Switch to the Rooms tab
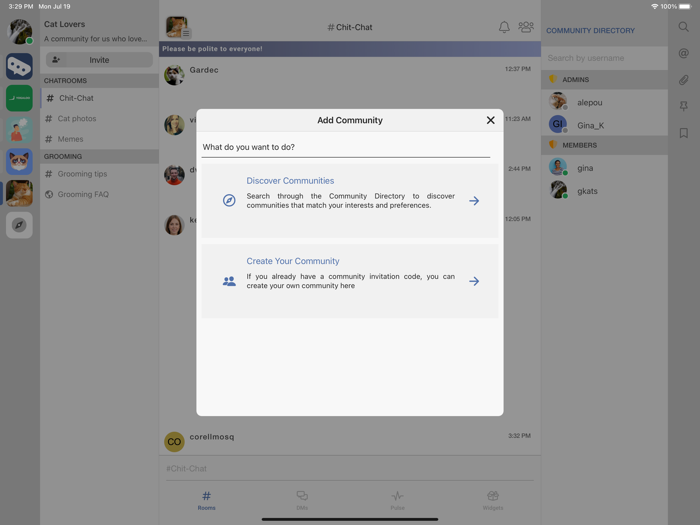The height and width of the screenshot is (525, 700). [206, 500]
